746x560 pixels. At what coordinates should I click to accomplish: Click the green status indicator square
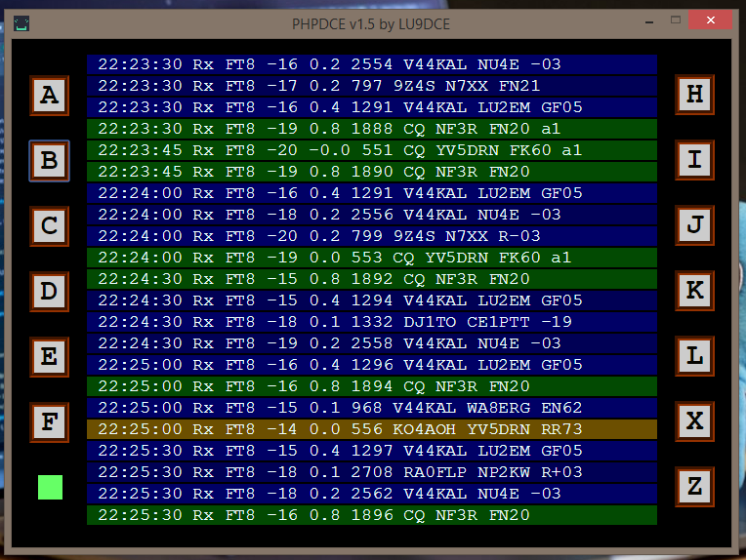coord(50,487)
